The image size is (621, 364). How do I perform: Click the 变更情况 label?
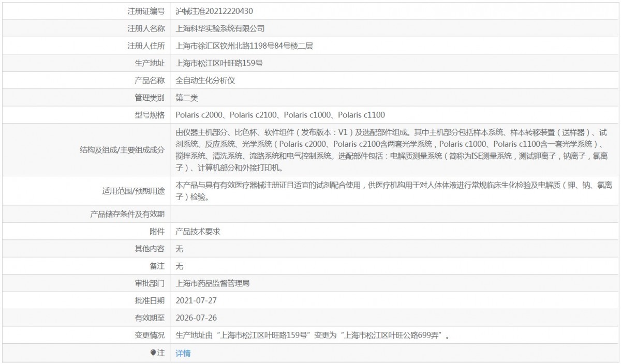point(150,336)
